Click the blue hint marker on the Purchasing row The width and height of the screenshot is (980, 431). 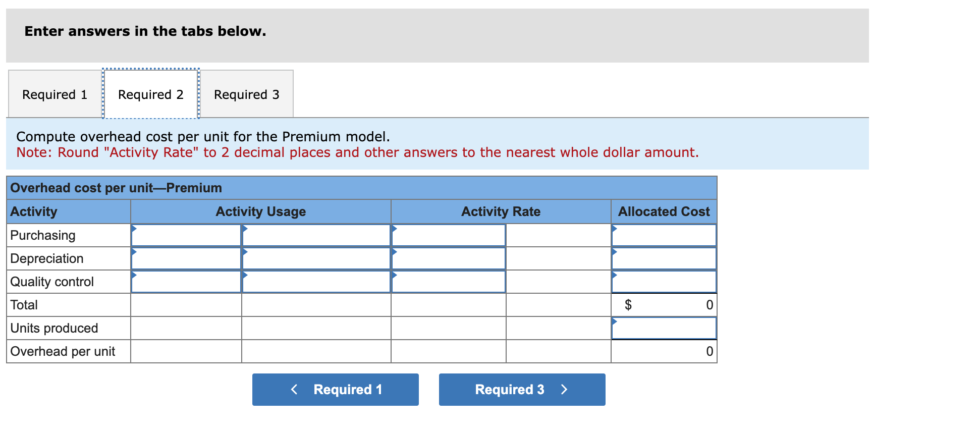pos(133,228)
